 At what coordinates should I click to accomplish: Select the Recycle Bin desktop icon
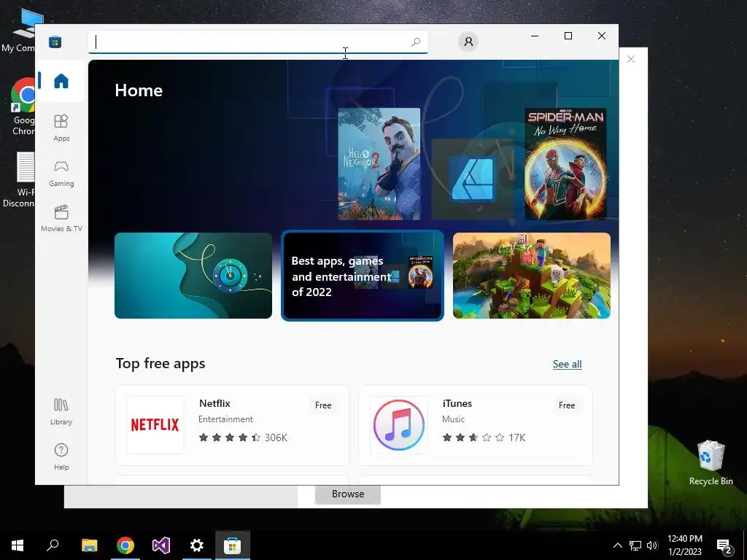(711, 462)
